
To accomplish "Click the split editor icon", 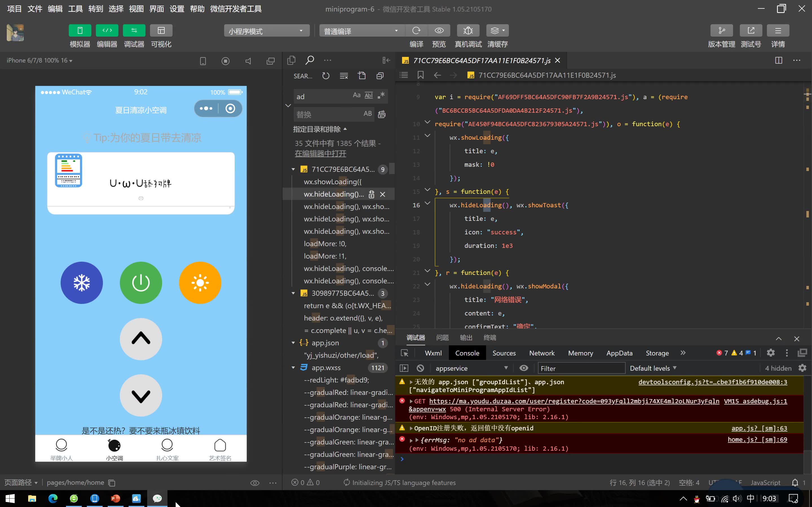I will (778, 60).
